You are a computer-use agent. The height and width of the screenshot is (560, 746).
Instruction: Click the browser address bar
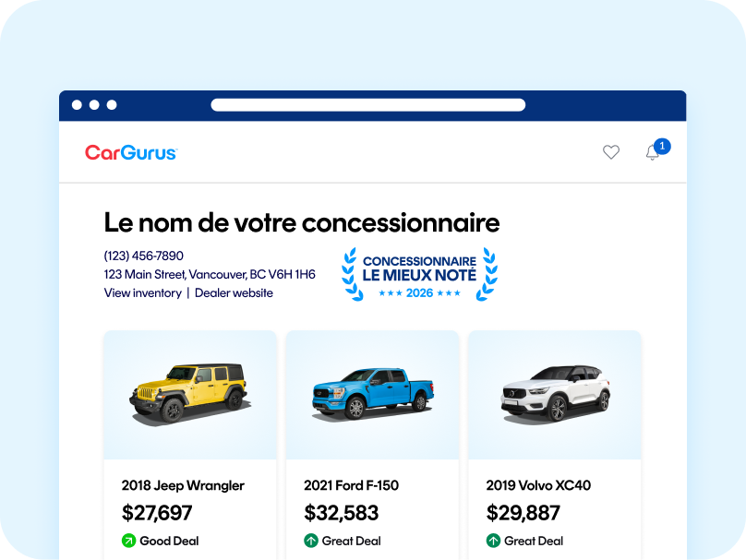click(367, 105)
